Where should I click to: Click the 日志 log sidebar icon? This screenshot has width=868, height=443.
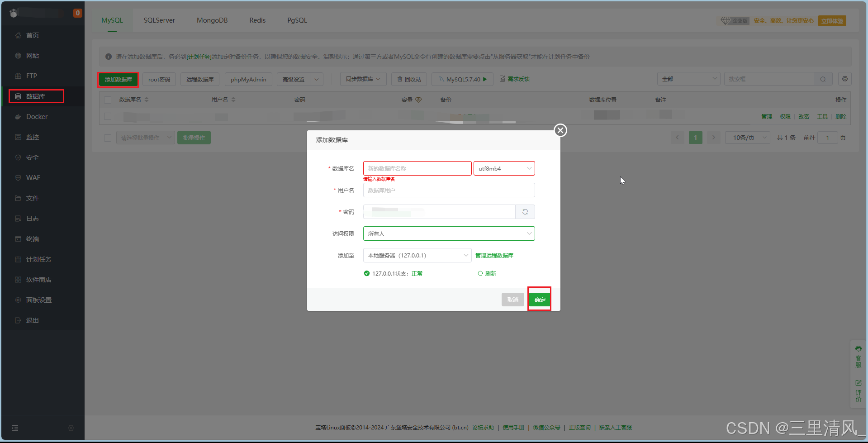(x=18, y=219)
